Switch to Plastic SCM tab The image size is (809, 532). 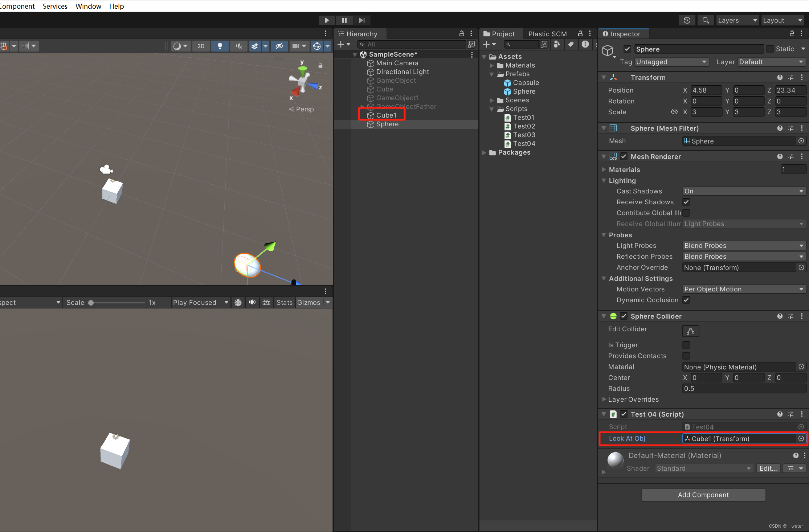(547, 34)
